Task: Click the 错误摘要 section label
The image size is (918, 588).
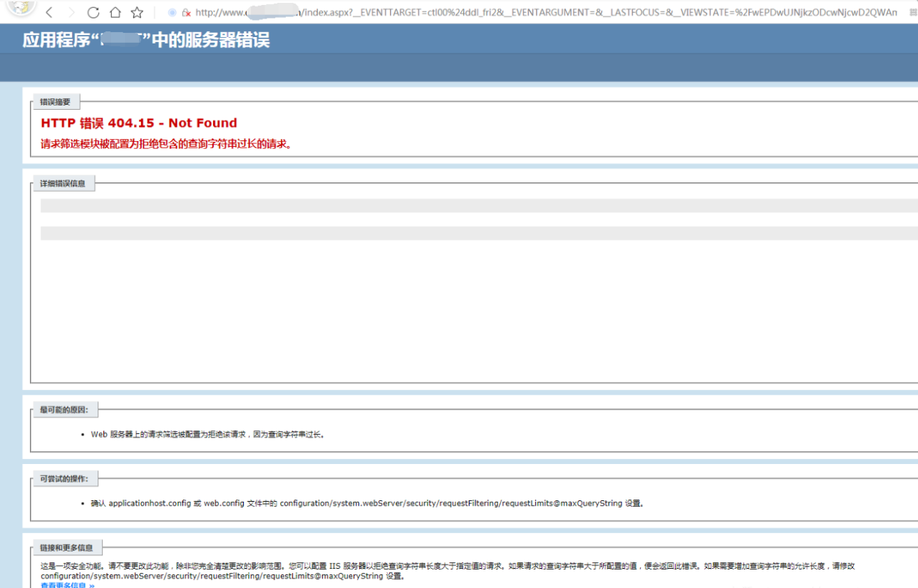Action: click(x=56, y=102)
